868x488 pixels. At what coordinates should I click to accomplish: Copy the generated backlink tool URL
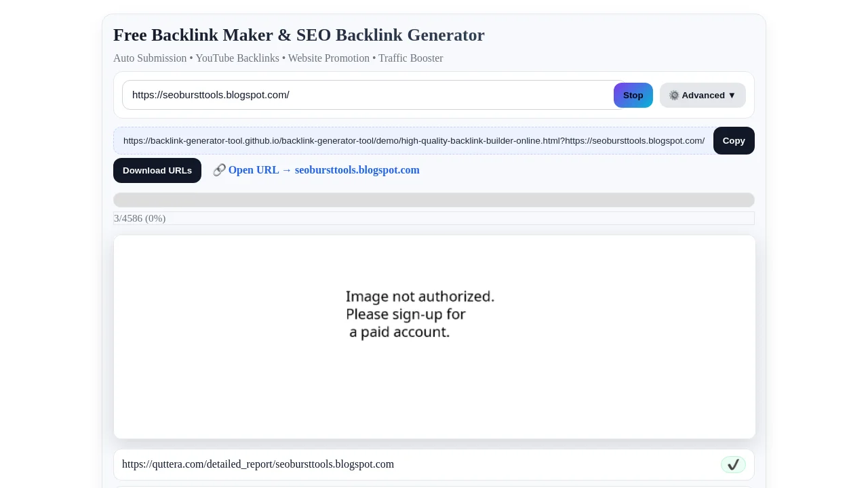[734, 140]
